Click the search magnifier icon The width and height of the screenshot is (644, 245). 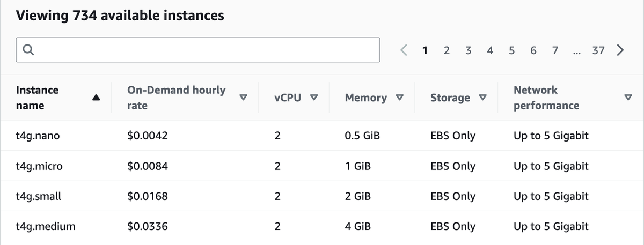pyautogui.click(x=28, y=50)
